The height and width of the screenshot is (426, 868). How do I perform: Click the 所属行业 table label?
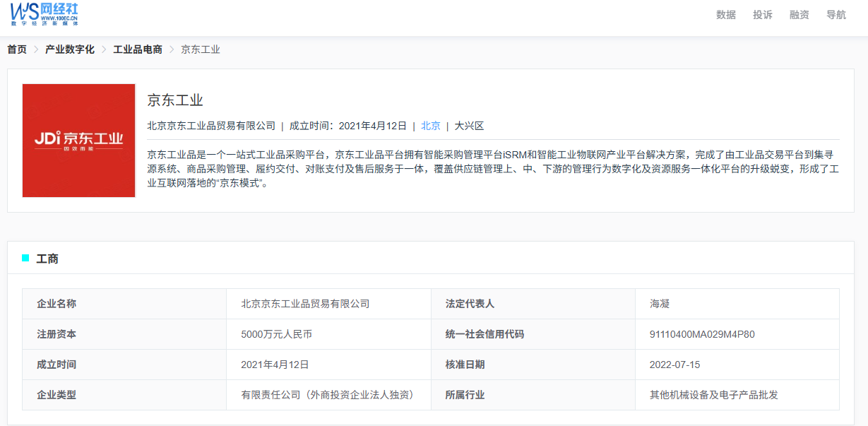(465, 395)
